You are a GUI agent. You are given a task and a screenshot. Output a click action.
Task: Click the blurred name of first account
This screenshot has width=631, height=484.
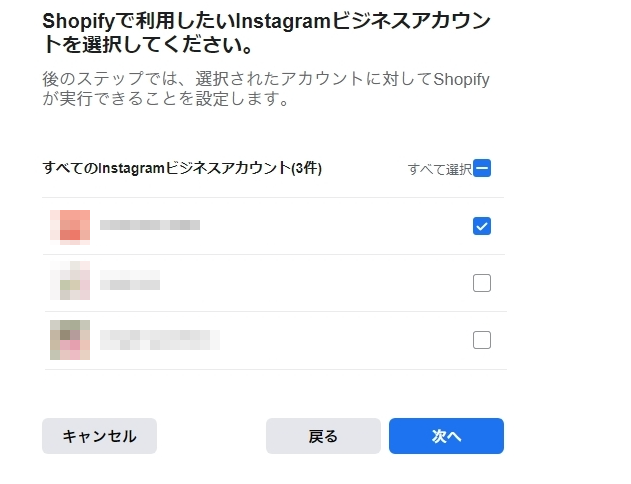coord(150,226)
